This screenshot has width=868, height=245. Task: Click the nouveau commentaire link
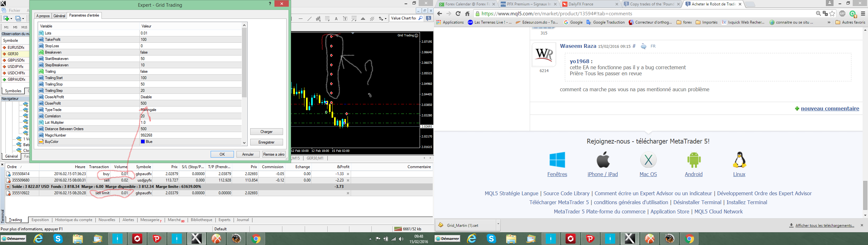(x=830, y=108)
